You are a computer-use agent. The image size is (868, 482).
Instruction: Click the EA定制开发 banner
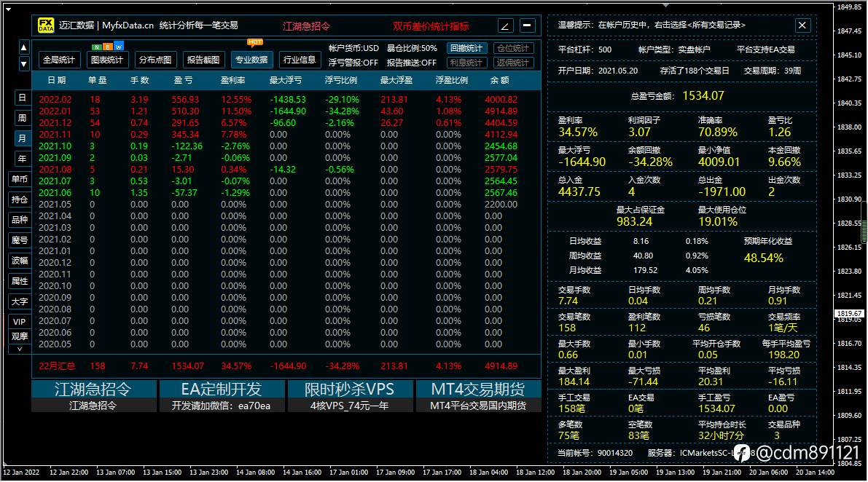[x=222, y=396]
